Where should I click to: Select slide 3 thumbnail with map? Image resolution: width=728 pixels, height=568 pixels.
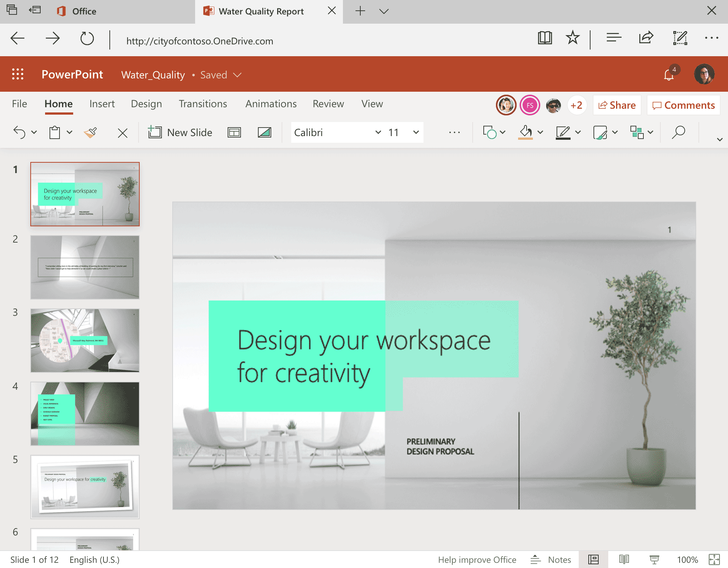85,340
